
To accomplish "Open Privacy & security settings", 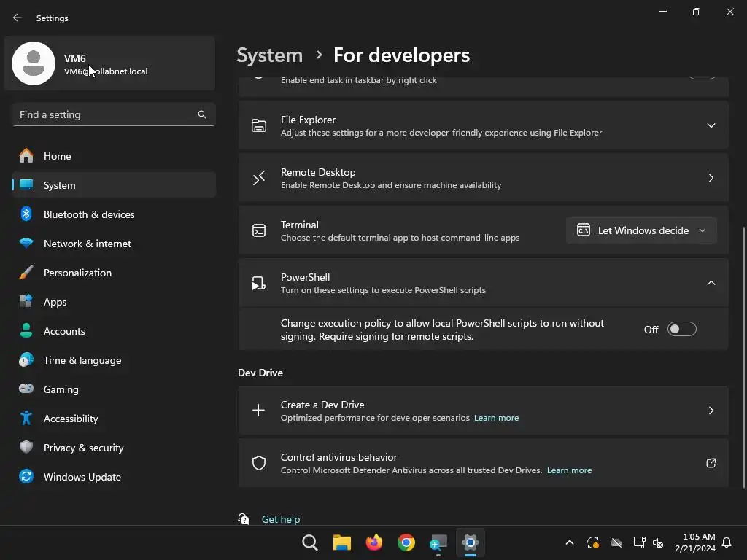I will [x=114, y=448].
